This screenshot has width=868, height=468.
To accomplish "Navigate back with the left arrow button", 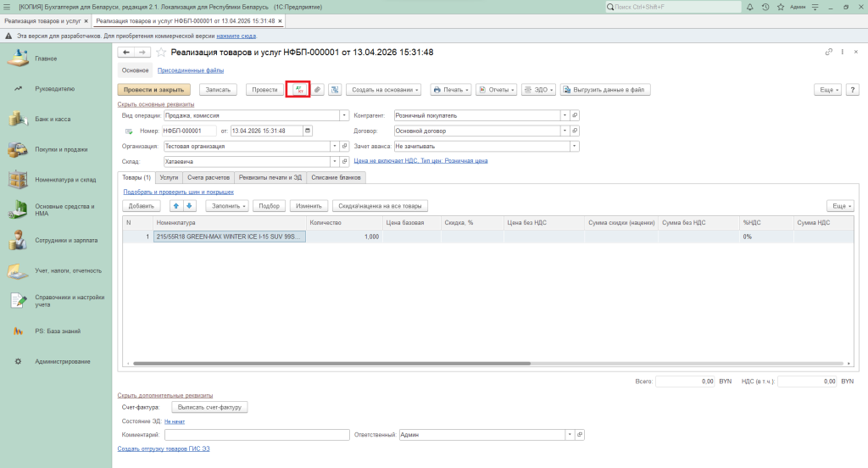I will (127, 53).
